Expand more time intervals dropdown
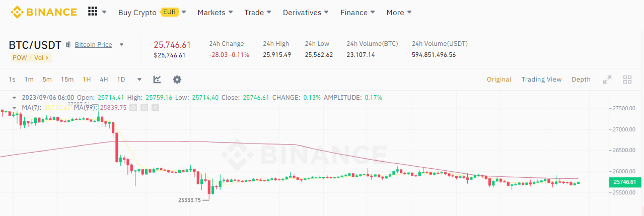 pyautogui.click(x=139, y=80)
